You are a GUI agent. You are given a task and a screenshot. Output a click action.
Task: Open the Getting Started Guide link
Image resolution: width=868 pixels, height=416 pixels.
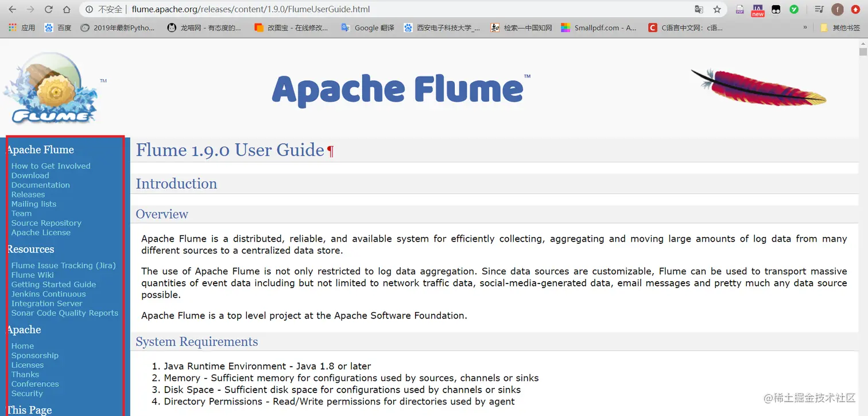[54, 284]
